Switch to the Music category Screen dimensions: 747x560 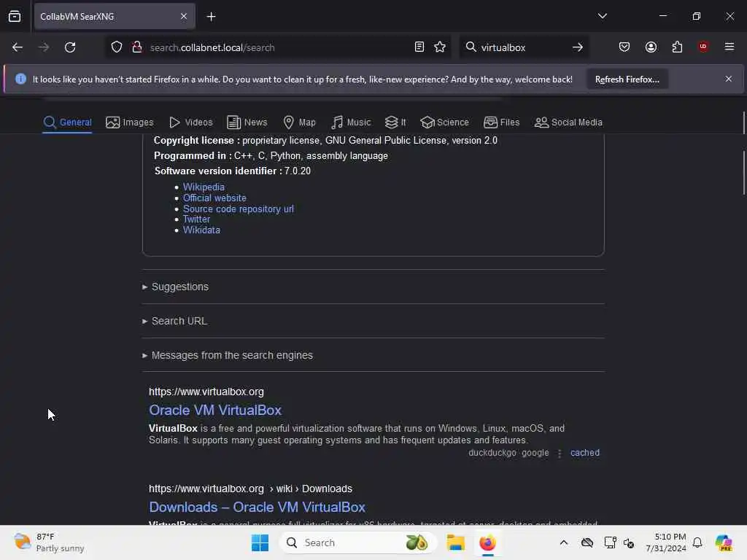pyautogui.click(x=351, y=122)
